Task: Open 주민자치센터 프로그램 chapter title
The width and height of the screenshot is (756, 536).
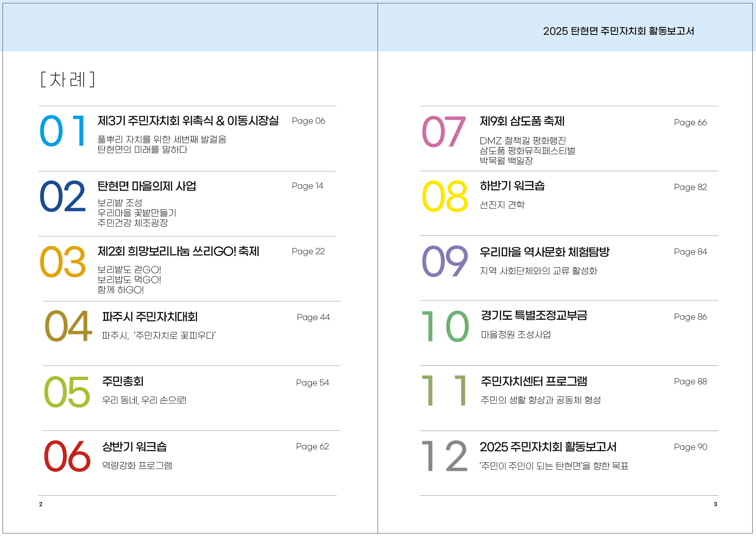Action: (x=534, y=381)
